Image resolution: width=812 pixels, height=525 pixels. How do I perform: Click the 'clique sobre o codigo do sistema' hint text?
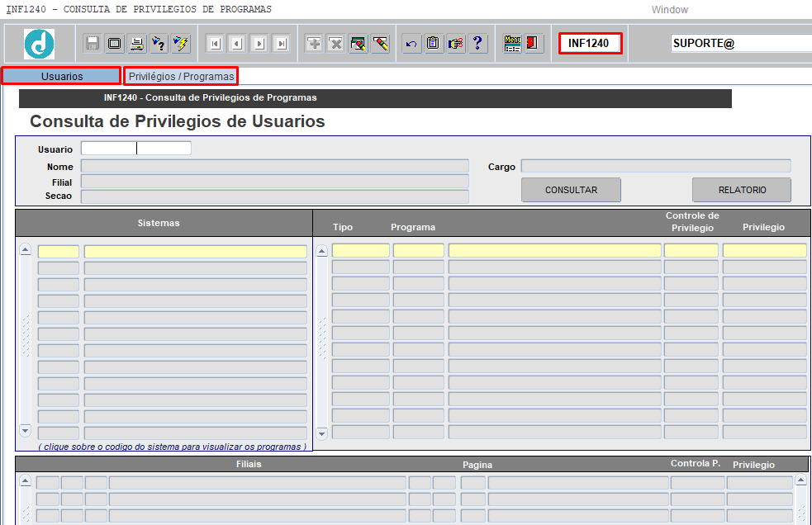coord(173,447)
